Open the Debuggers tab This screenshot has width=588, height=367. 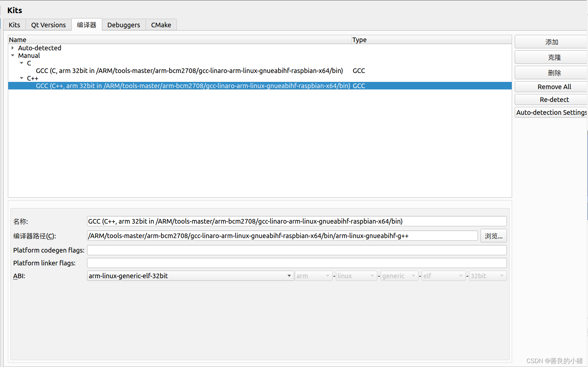pos(124,25)
